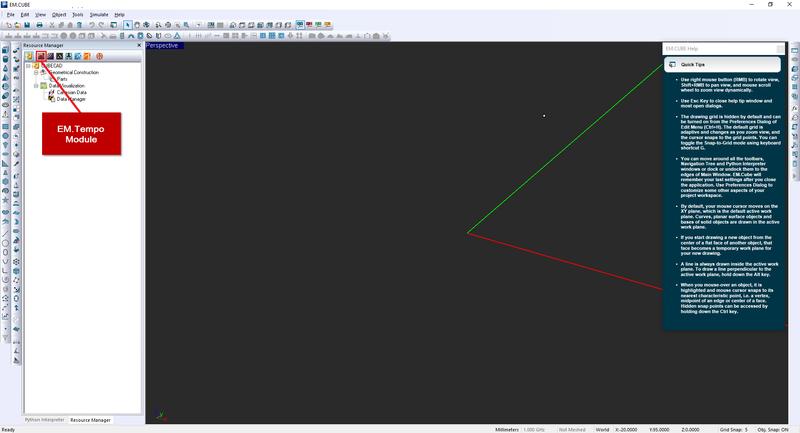Screen dimensions: 800x433
Task: Select the CubeCAD module icon in Resource Manager
Action: click(30, 56)
